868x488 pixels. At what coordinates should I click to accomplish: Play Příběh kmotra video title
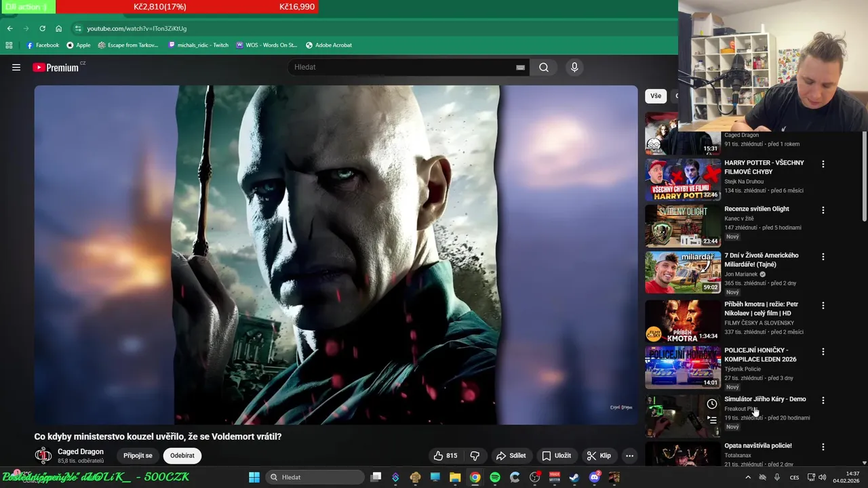(761, 308)
